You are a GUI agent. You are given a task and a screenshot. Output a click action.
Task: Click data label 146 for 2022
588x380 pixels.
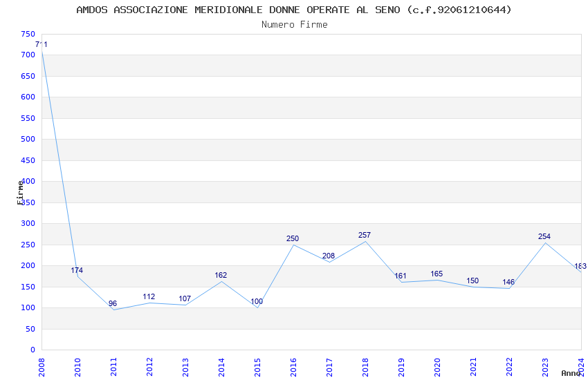click(508, 283)
